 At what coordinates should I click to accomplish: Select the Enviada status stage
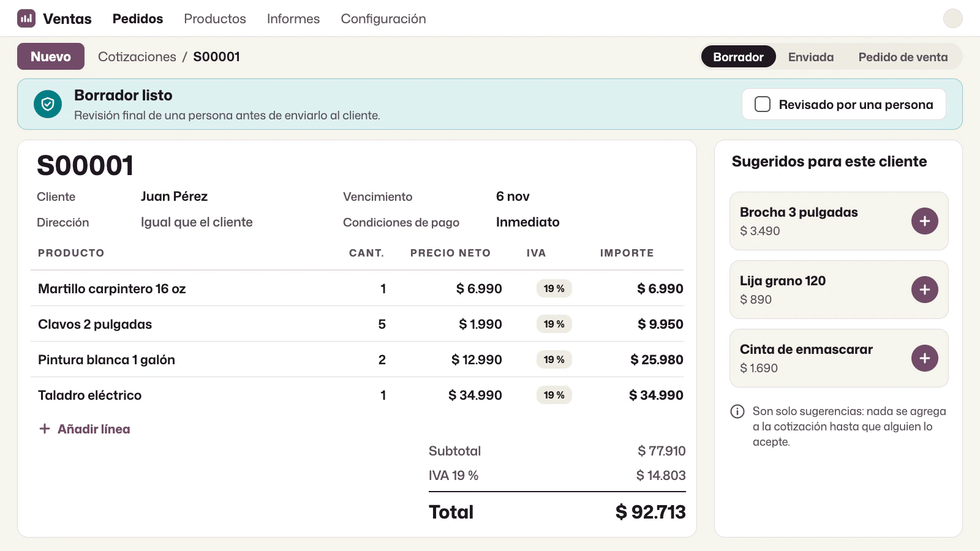pyautogui.click(x=811, y=57)
